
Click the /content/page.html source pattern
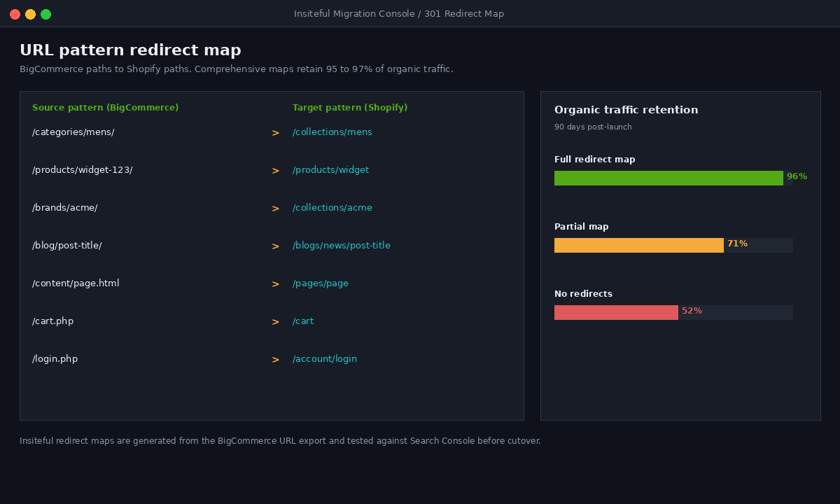click(x=76, y=283)
